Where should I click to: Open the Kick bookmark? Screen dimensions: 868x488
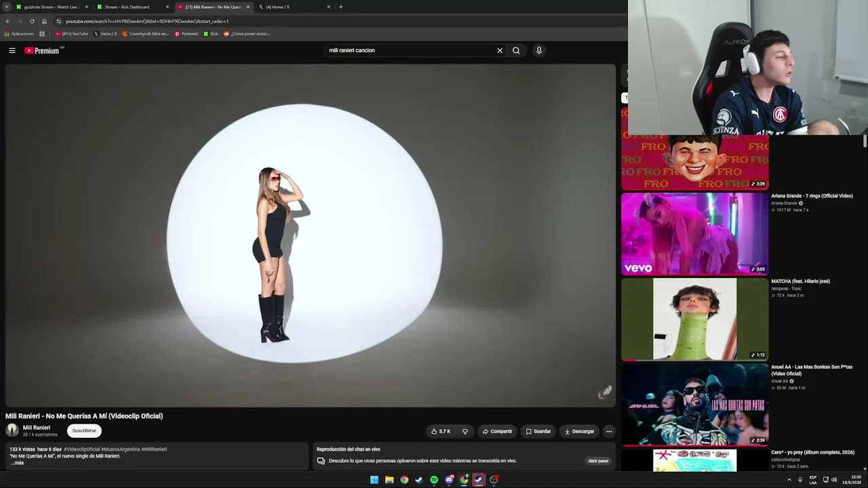tap(211, 34)
